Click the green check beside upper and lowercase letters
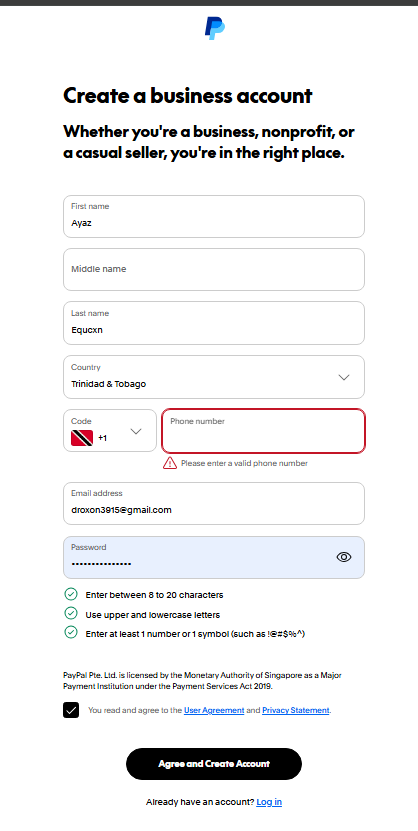 point(70,614)
